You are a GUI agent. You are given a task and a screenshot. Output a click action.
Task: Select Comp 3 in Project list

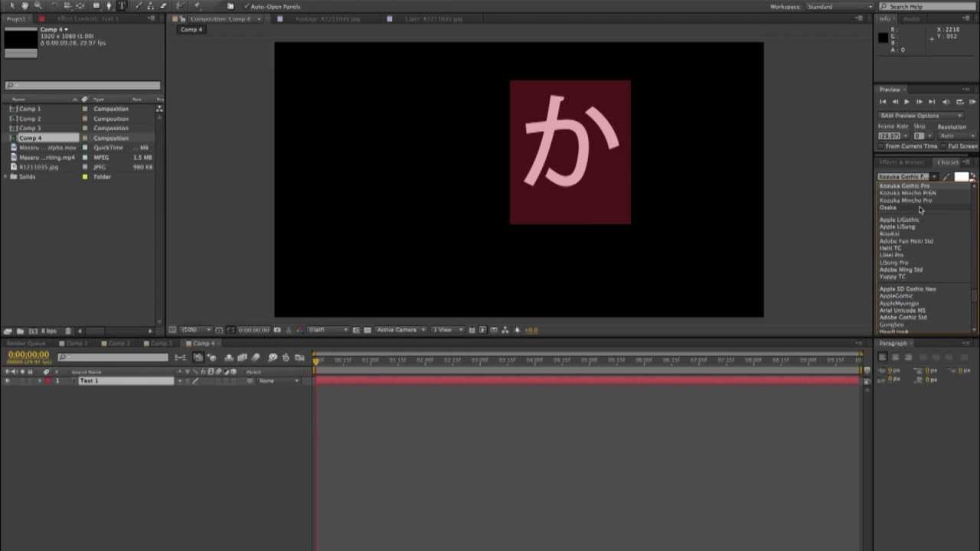click(x=31, y=128)
